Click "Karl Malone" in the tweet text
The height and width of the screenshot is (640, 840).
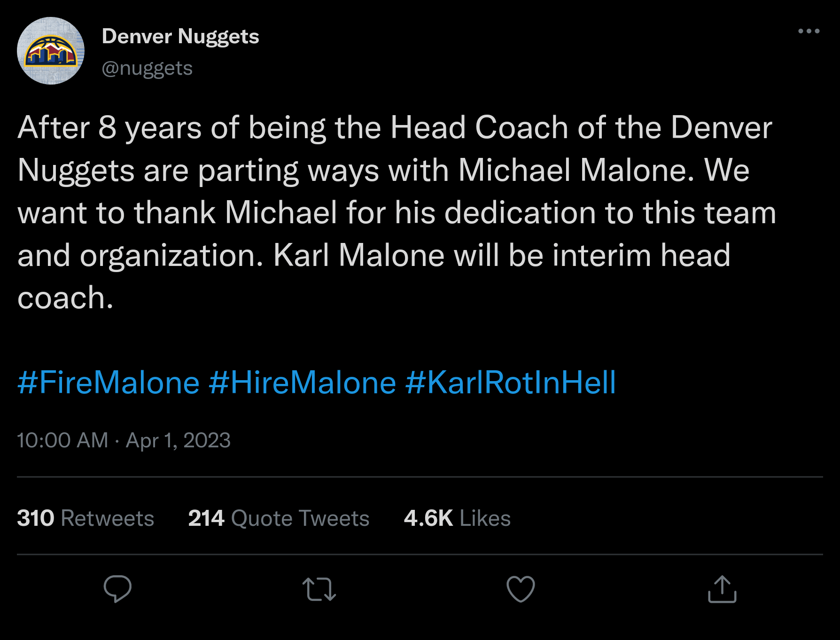[x=358, y=255]
